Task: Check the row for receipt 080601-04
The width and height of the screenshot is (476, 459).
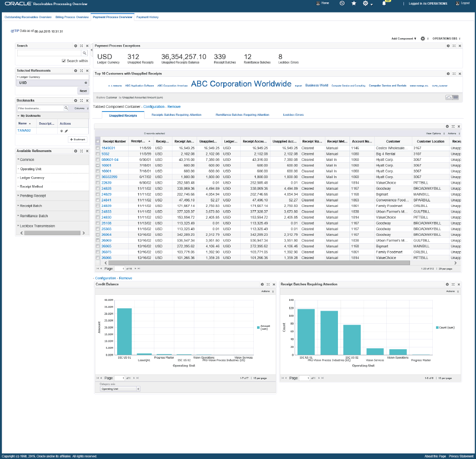Action: tap(98, 160)
